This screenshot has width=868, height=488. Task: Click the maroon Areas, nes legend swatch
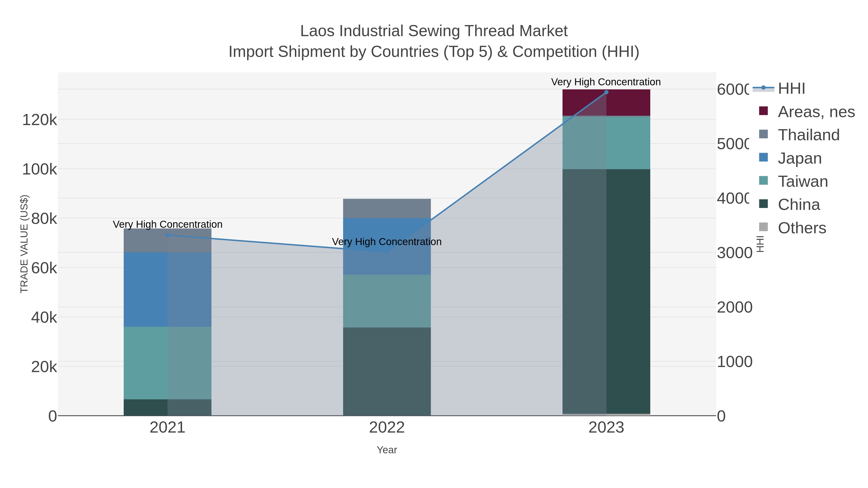pos(764,111)
